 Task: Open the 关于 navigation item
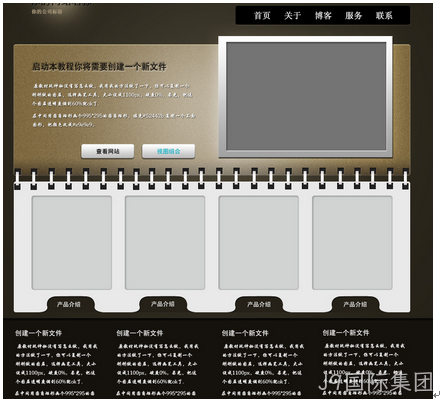tap(292, 15)
